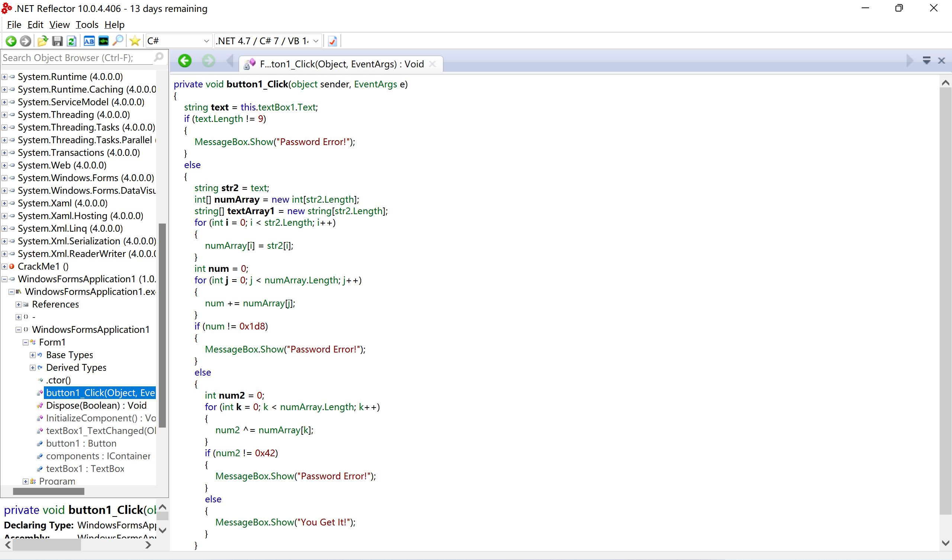Image resolution: width=952 pixels, height=560 pixels.
Task: Select System.Windows.Forms (4.0.0.0) in tree
Action: pyautogui.click(x=86, y=178)
